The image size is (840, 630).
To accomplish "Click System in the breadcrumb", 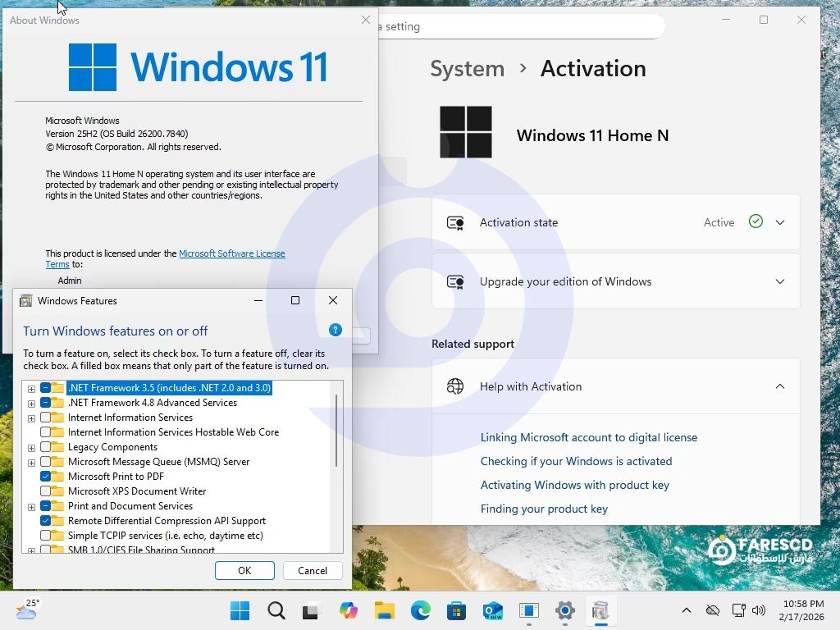I will click(467, 68).
